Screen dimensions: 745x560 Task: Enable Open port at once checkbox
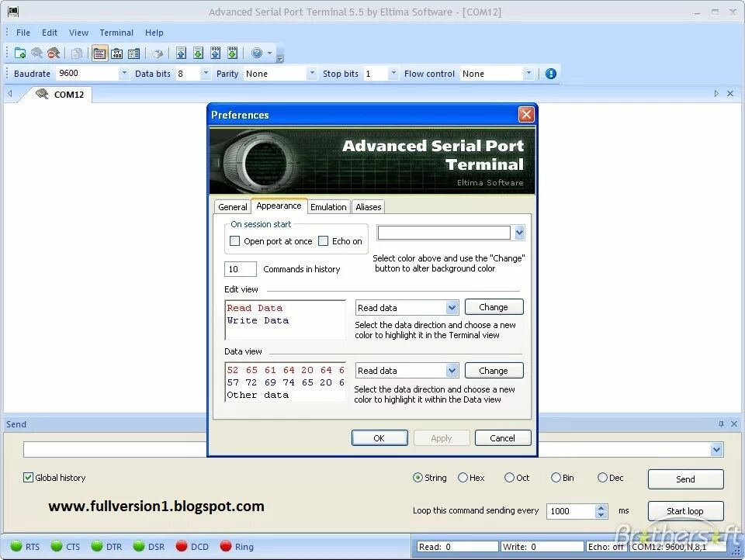pyautogui.click(x=234, y=240)
